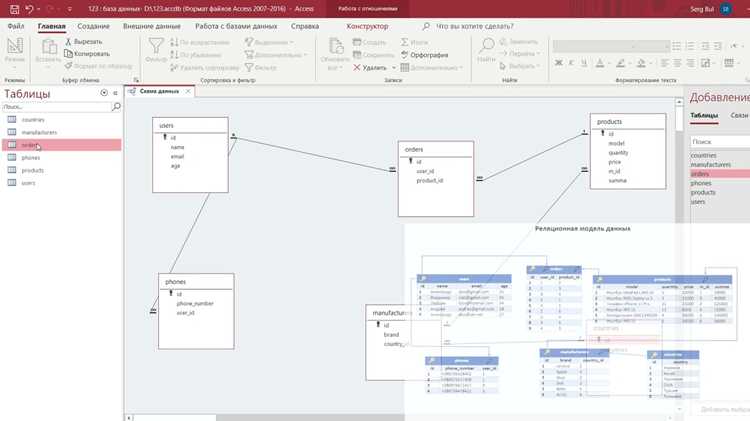Click the Spelling check icon
Viewport: 750px width, 421px height.
(405, 55)
